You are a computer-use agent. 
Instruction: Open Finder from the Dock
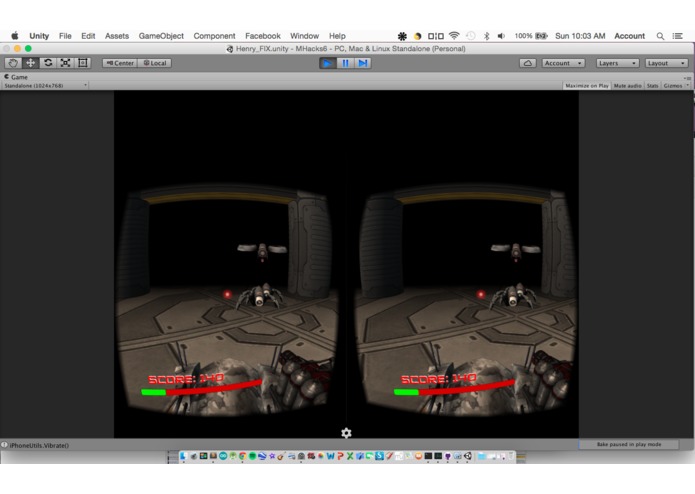184,456
